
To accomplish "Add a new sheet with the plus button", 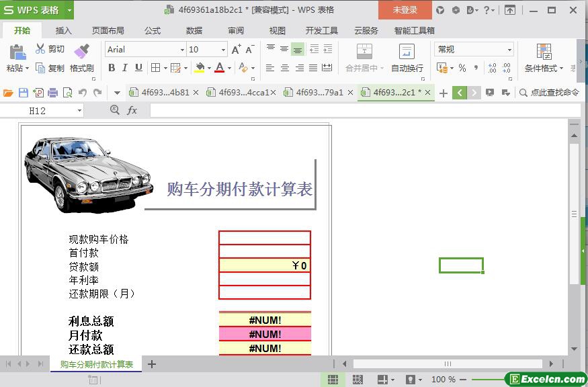I will coord(152,364).
